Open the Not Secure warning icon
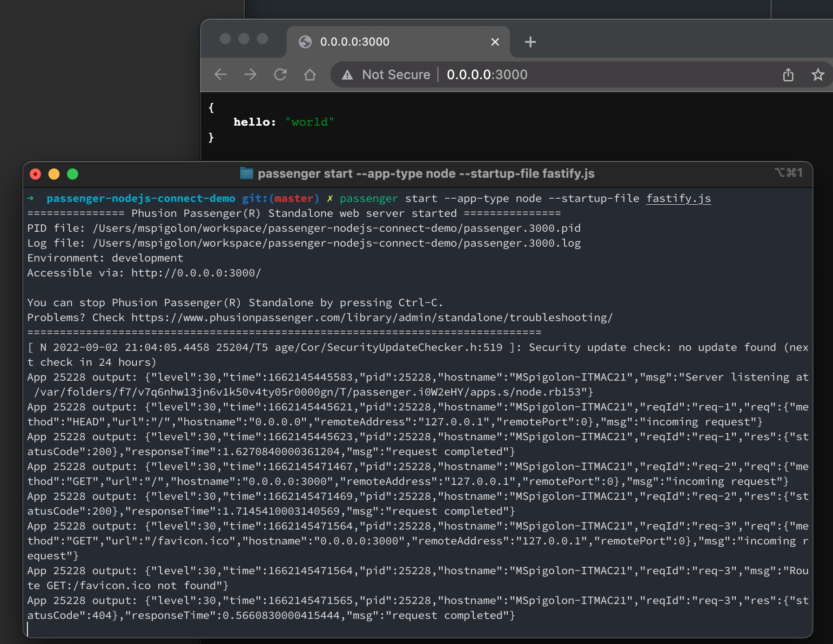 pyautogui.click(x=347, y=75)
